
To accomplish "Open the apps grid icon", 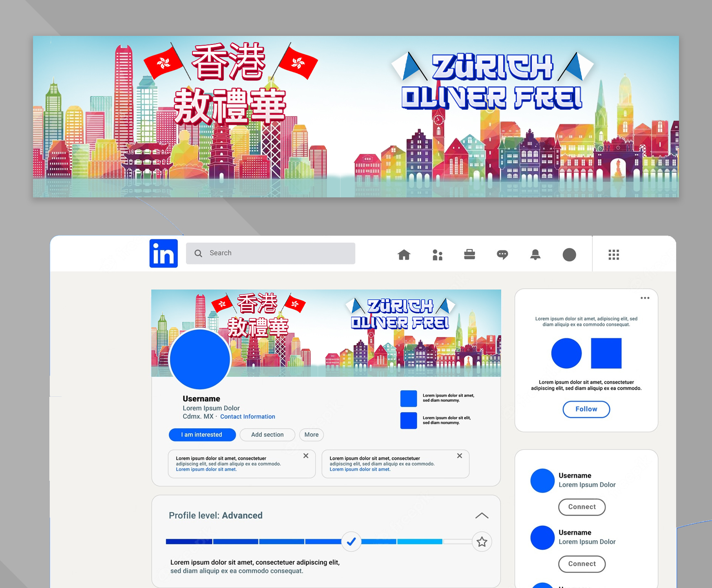I will 614,255.
